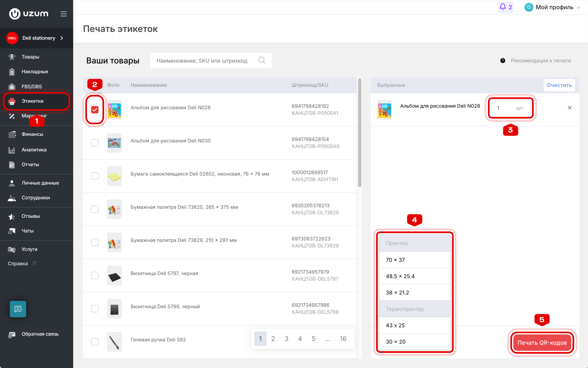Open Финансы section

[x=32, y=134]
